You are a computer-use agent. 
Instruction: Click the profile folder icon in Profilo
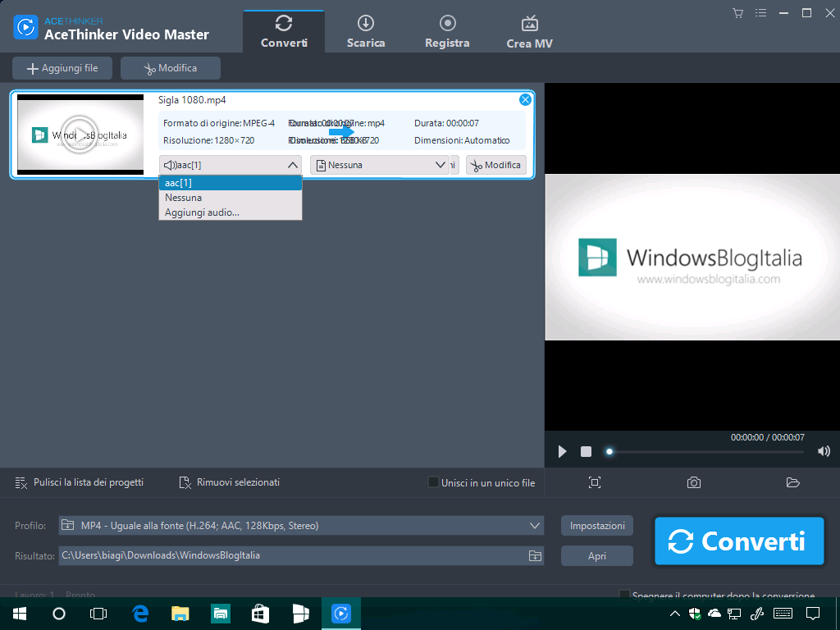(67, 525)
